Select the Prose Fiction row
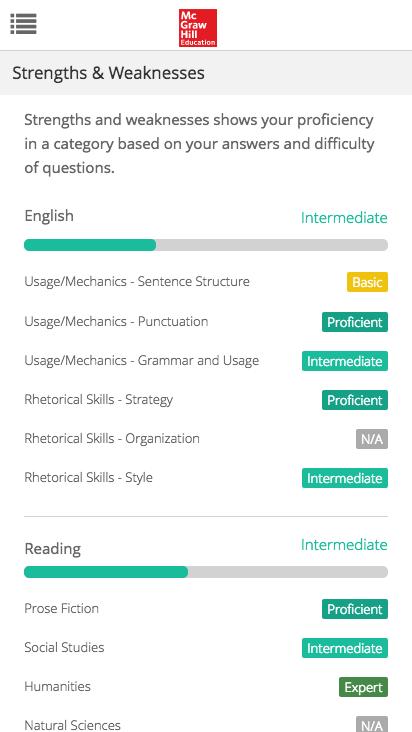Viewport: 412px width, 732px height. coord(206,609)
